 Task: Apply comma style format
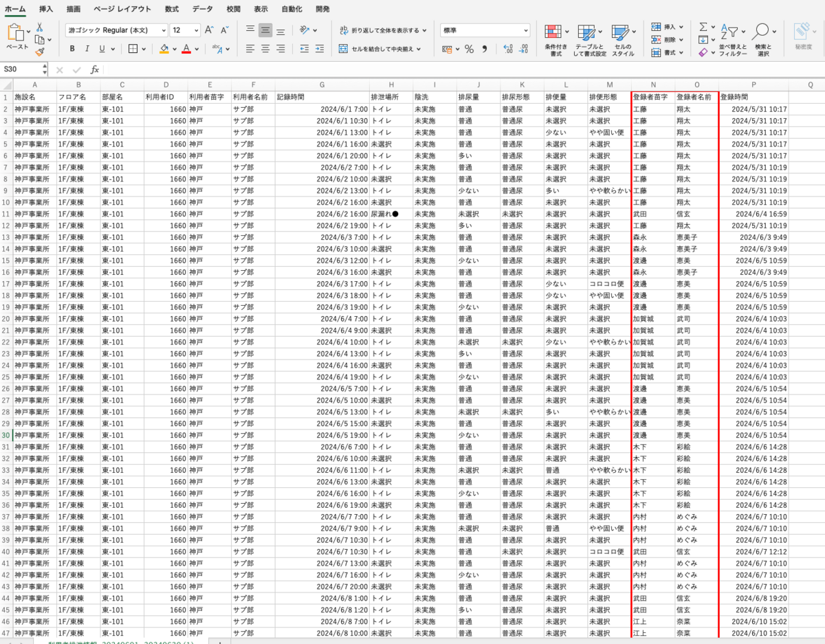[x=485, y=49]
